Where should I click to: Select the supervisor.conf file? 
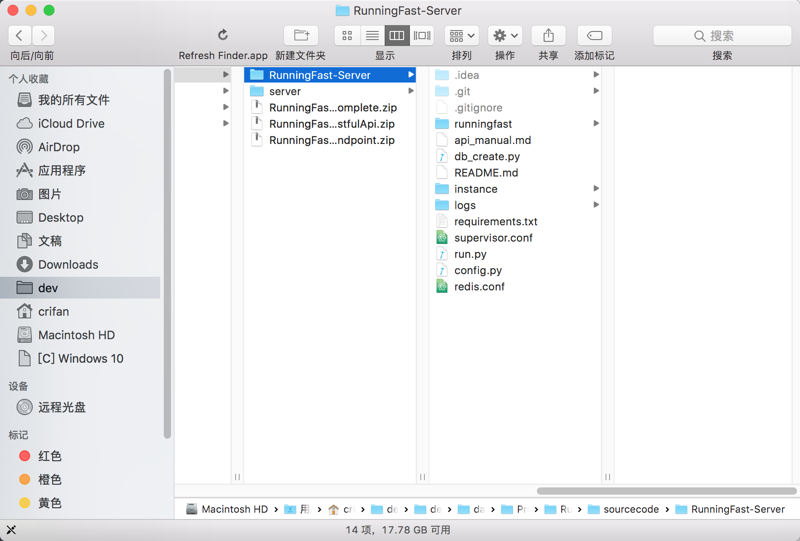(x=515, y=238)
